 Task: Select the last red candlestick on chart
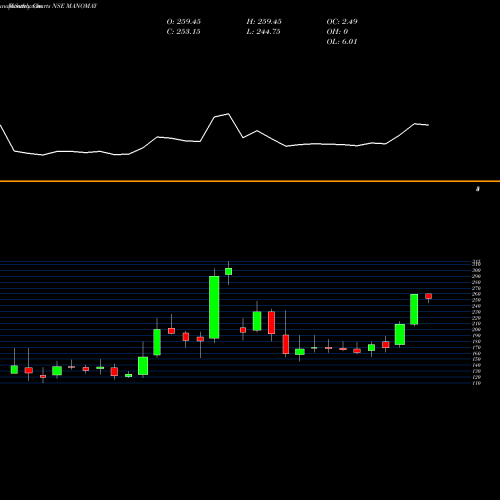click(428, 296)
